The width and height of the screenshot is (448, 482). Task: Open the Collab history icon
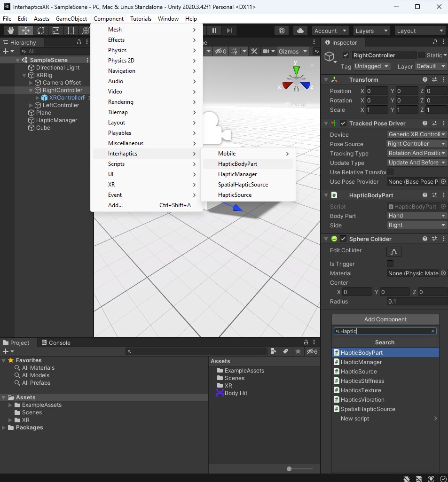[282, 31]
